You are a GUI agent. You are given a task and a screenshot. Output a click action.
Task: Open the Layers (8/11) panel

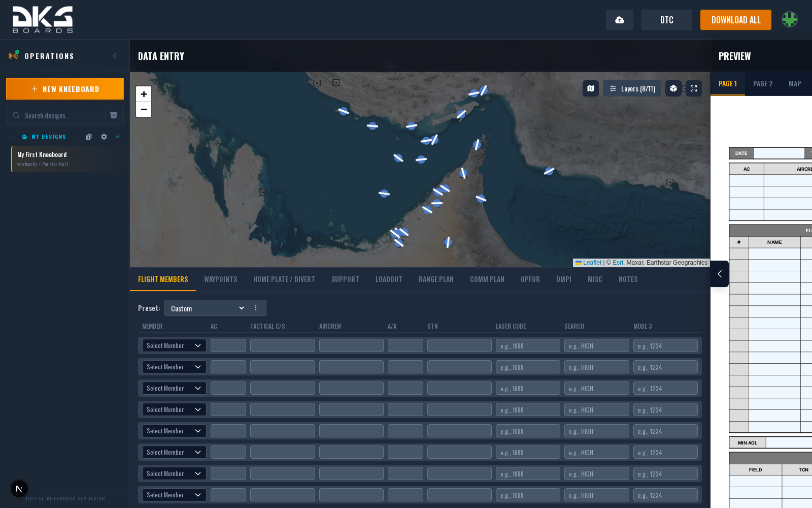[x=632, y=88]
